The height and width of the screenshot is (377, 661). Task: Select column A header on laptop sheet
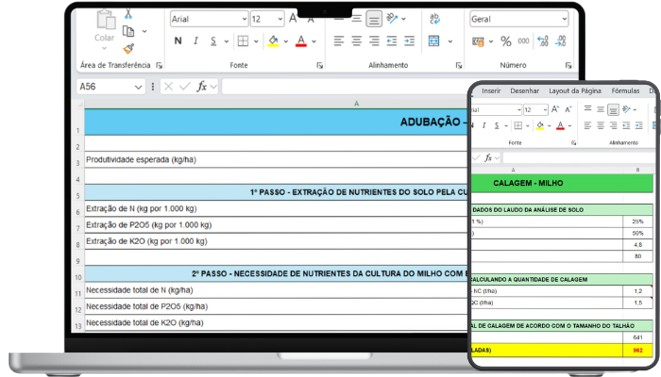pyautogui.click(x=357, y=103)
